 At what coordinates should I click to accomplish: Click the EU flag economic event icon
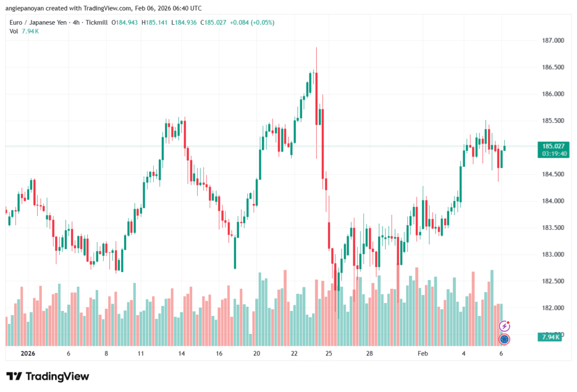(505, 339)
